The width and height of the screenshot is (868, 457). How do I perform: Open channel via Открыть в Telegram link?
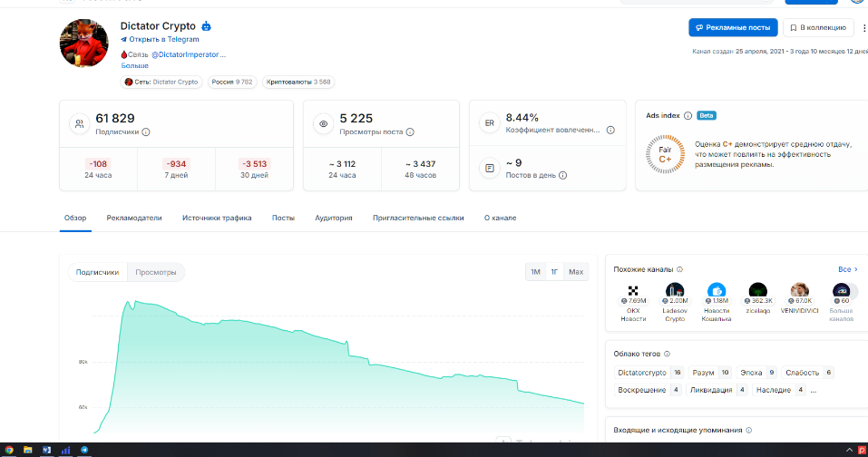click(160, 39)
